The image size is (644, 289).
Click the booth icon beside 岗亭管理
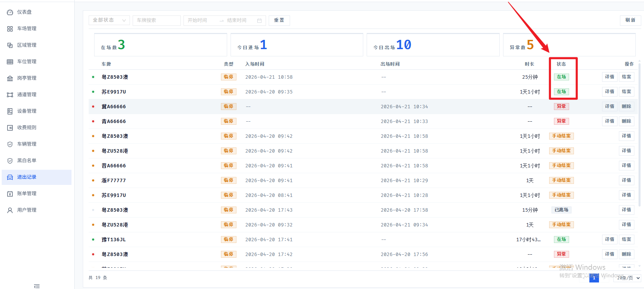click(x=10, y=78)
